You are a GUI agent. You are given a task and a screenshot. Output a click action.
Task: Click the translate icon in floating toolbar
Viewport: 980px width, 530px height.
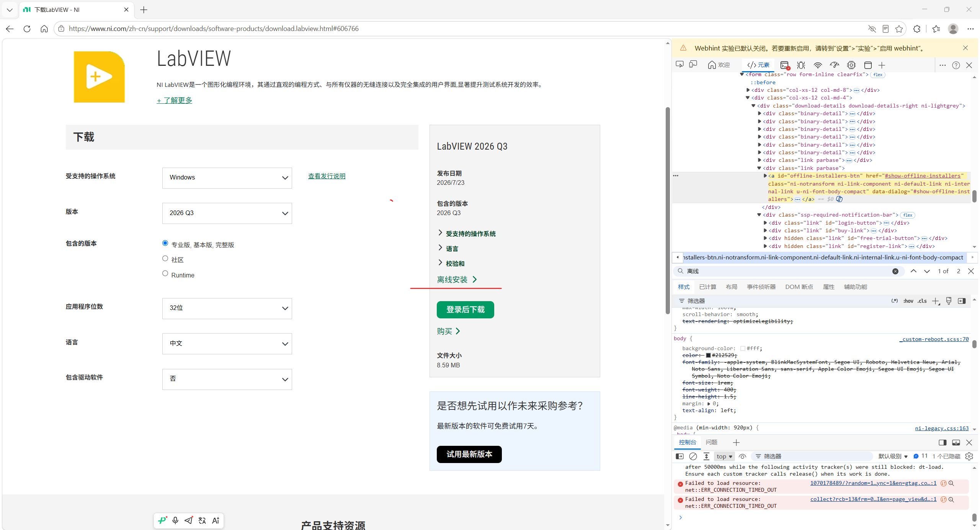point(202,520)
